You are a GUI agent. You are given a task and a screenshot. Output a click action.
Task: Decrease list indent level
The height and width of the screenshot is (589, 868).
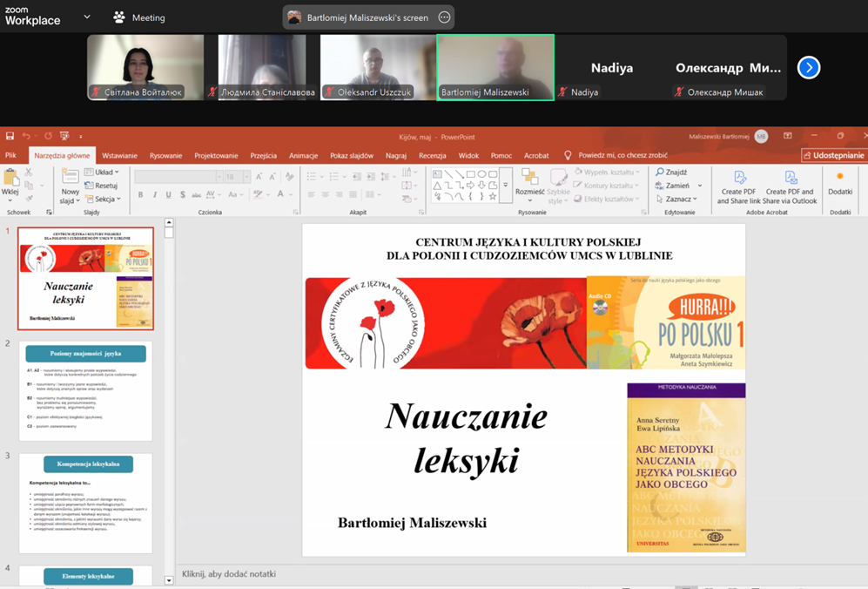(x=356, y=177)
